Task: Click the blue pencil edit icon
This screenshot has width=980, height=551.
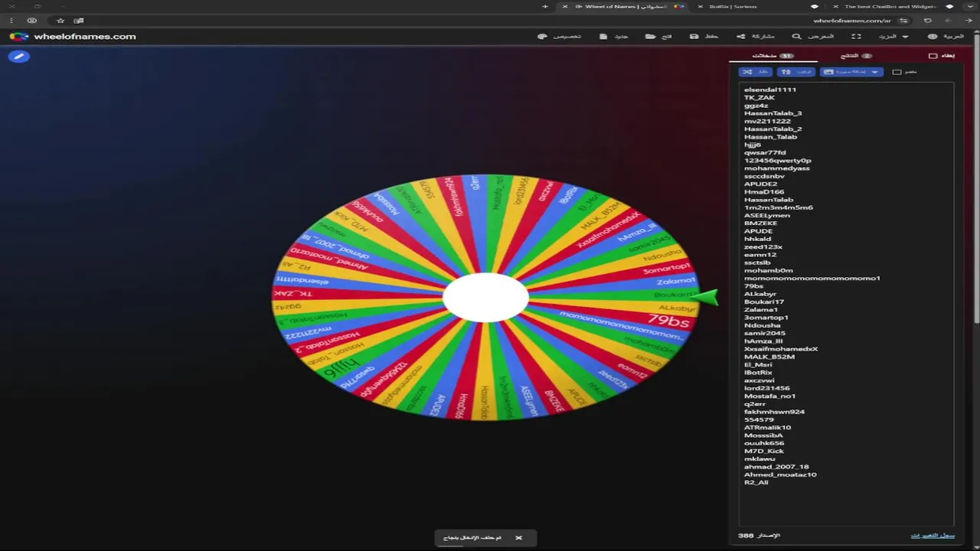Action: pyautogui.click(x=19, y=57)
